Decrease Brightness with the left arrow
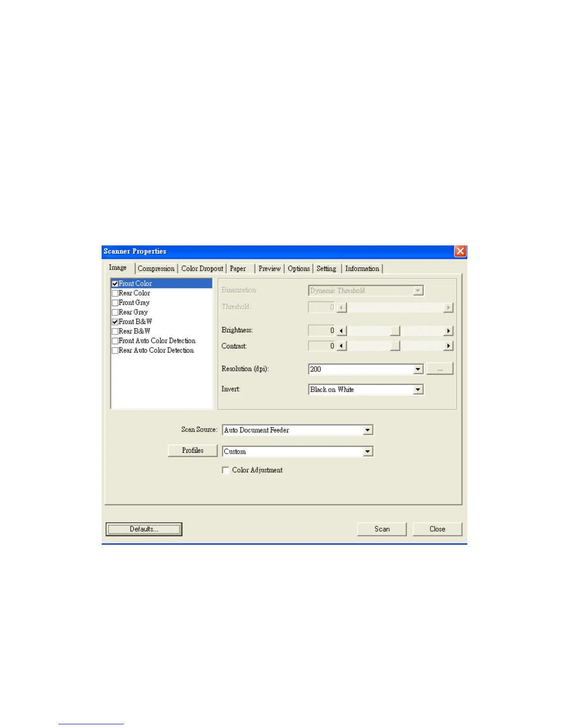The image size is (563, 728). [x=342, y=331]
